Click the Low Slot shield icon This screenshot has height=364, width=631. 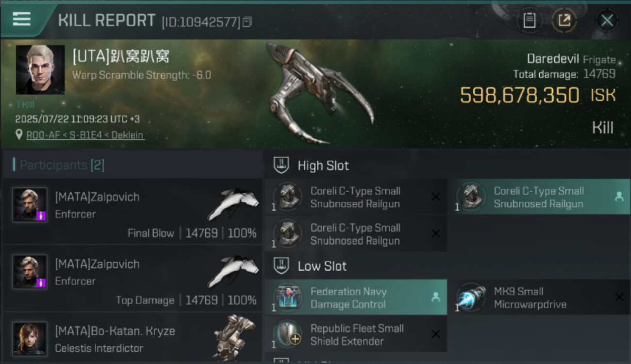point(282,266)
